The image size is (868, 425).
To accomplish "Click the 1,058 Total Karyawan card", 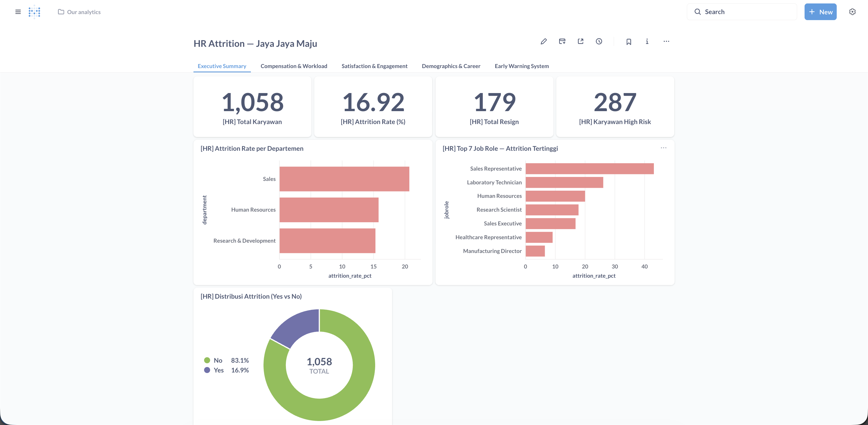I will coord(252,107).
